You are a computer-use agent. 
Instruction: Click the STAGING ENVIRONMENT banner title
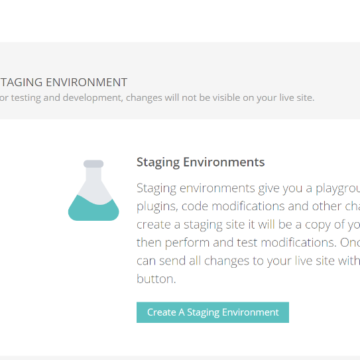(63, 82)
